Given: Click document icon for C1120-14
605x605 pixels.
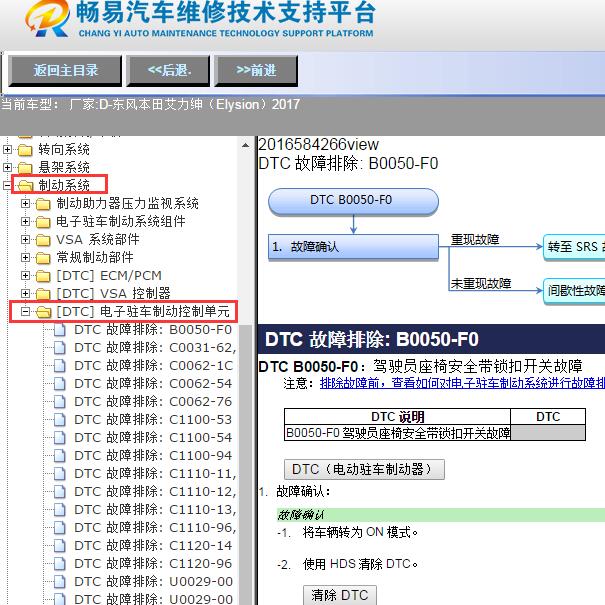Looking at the screenshot, I should click(x=60, y=546).
